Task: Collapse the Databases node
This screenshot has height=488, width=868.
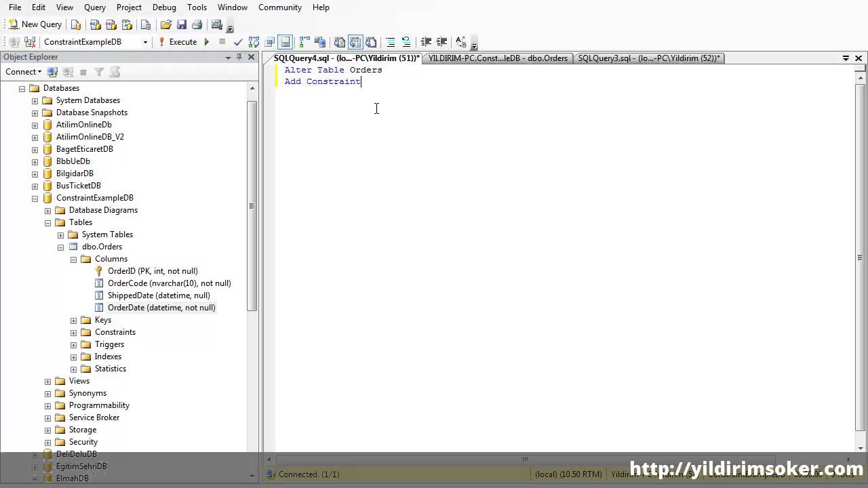Action: (x=22, y=89)
